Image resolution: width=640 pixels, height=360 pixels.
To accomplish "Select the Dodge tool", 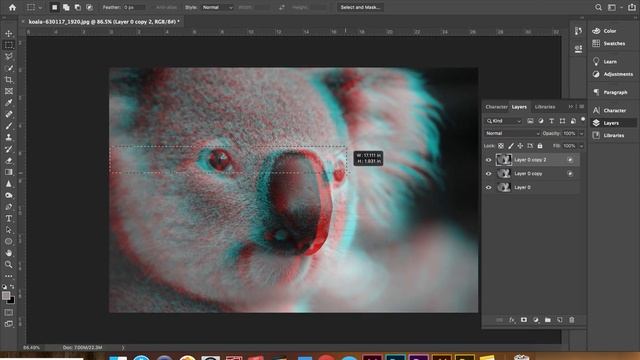I will click(9, 195).
